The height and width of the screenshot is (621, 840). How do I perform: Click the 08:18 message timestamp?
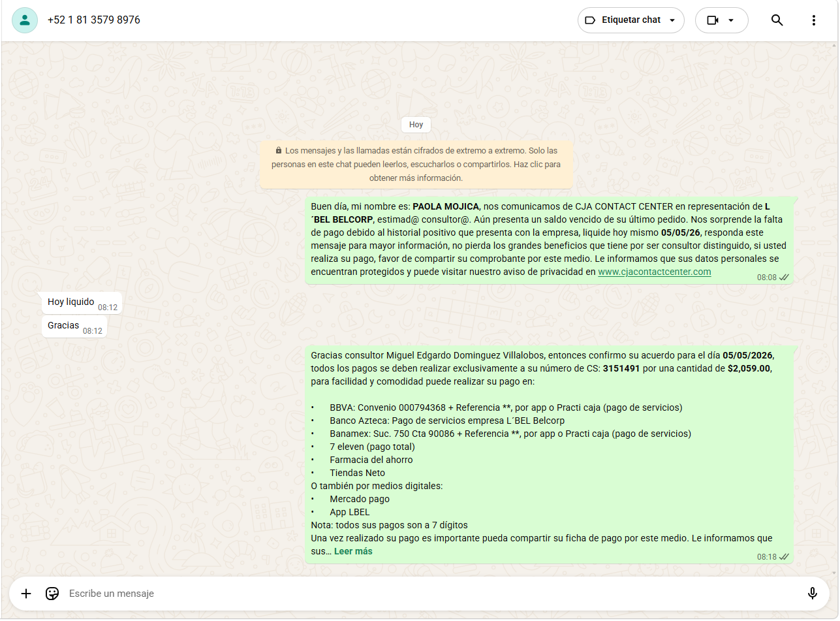pyautogui.click(x=767, y=557)
